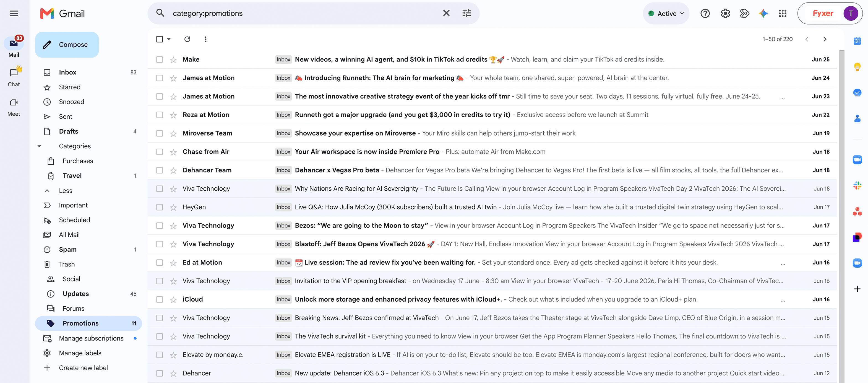Image resolution: width=868 pixels, height=383 pixels.
Task: Open the Snoozed folder
Action: coord(88,102)
